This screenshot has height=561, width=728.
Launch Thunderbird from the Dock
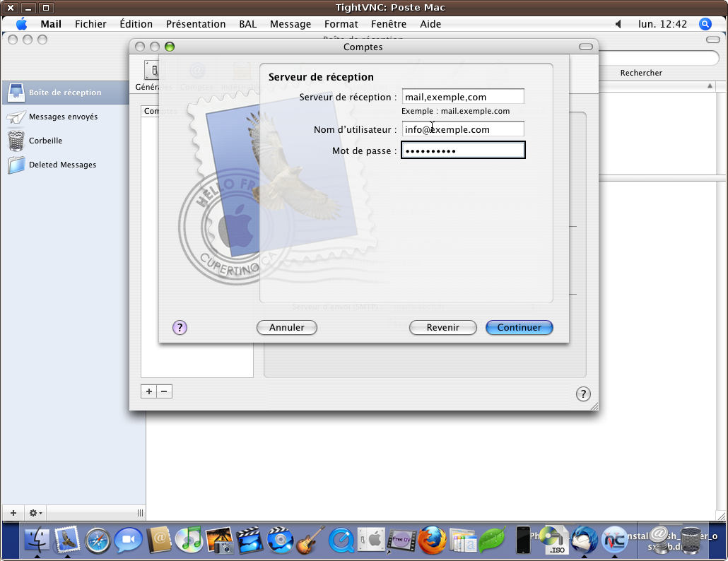(584, 541)
